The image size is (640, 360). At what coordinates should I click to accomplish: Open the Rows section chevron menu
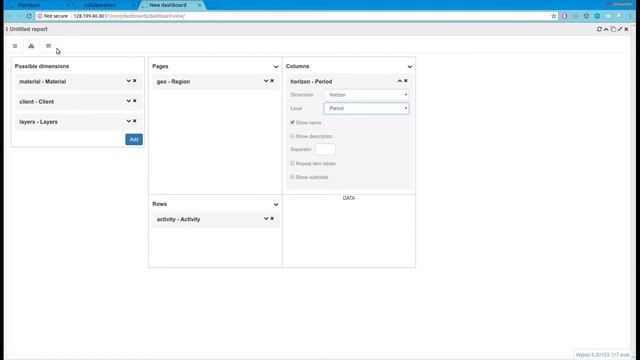click(x=276, y=204)
